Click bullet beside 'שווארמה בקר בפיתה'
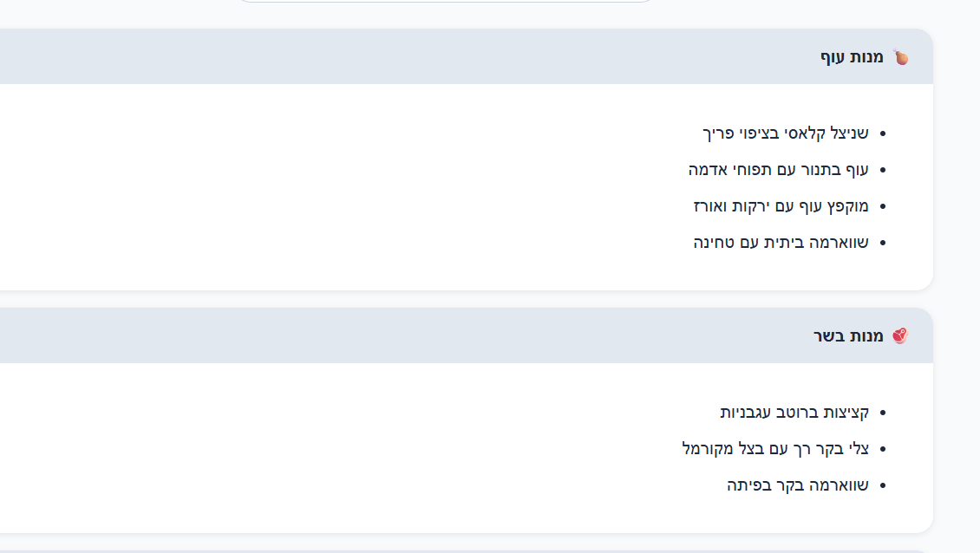Screen dimensions: 980x553 883,485
